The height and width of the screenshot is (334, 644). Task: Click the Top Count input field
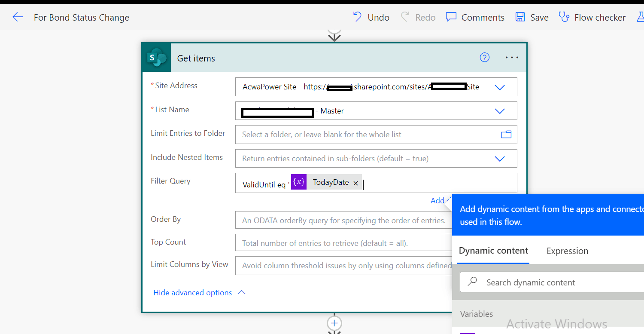[x=343, y=243]
